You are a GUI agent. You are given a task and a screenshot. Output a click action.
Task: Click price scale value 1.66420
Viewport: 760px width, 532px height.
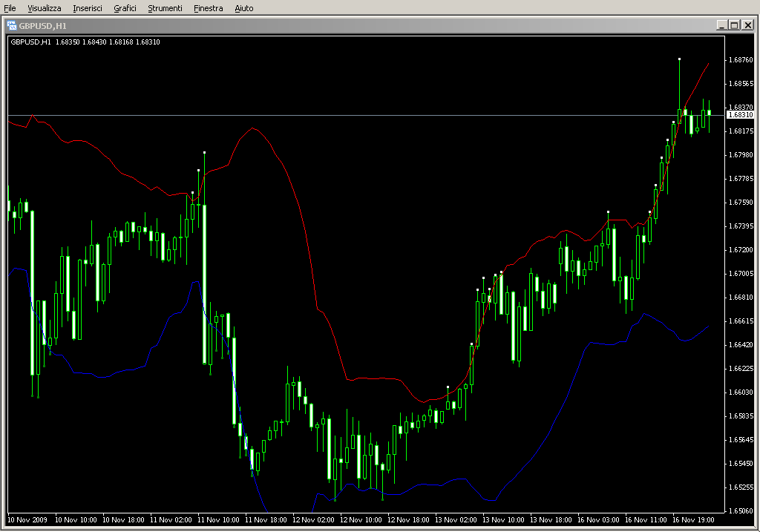[x=741, y=345]
